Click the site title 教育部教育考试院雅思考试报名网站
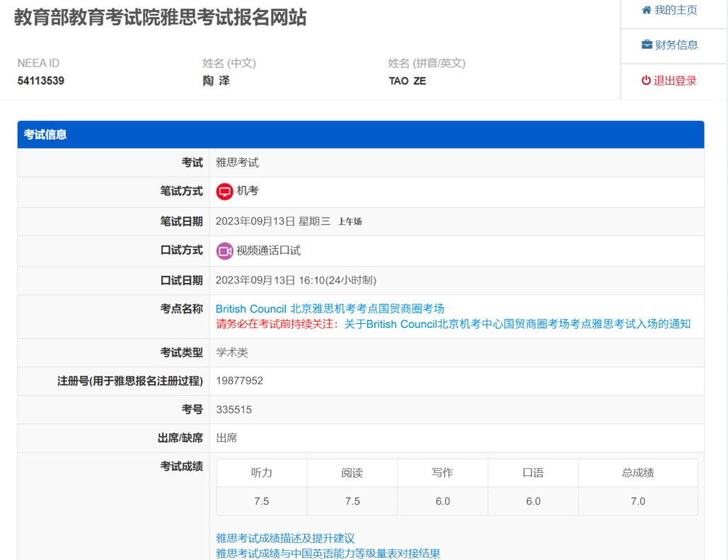 (160, 18)
